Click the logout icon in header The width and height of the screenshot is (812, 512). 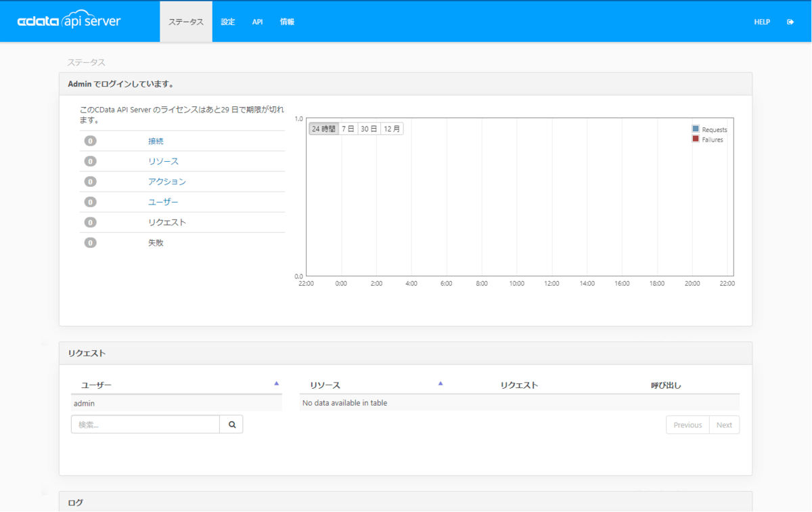(790, 22)
